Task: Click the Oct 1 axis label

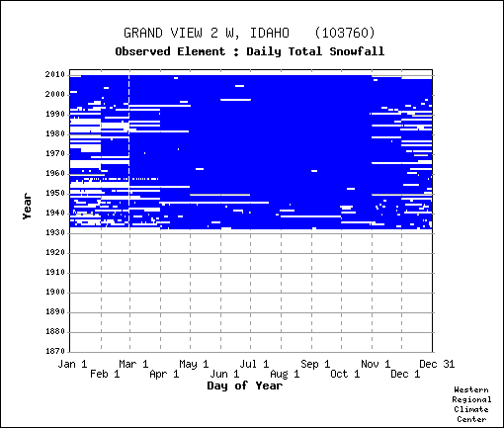Action: pos(345,375)
